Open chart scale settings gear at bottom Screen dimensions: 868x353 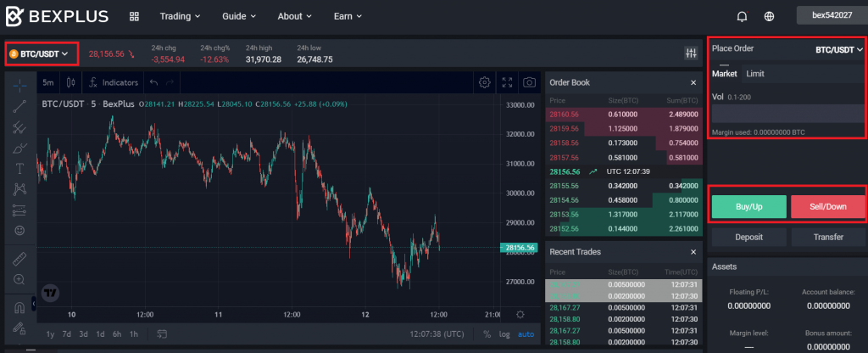(520, 315)
